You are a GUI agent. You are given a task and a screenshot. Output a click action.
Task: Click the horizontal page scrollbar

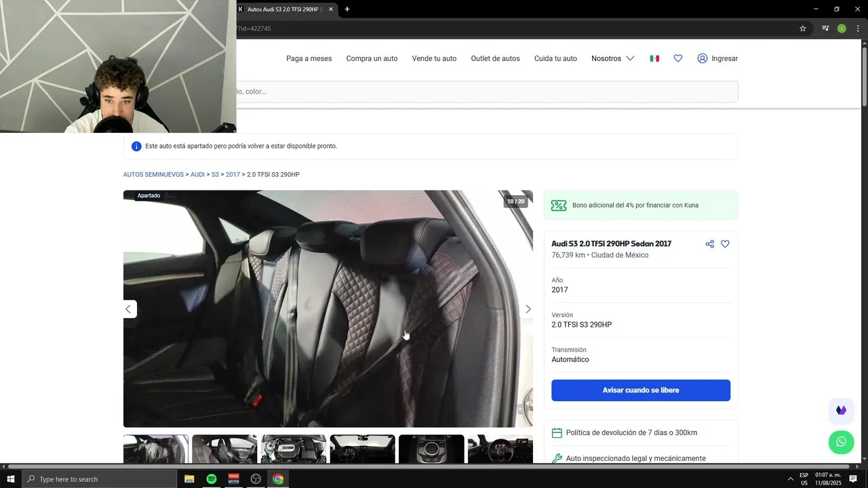click(x=429, y=466)
